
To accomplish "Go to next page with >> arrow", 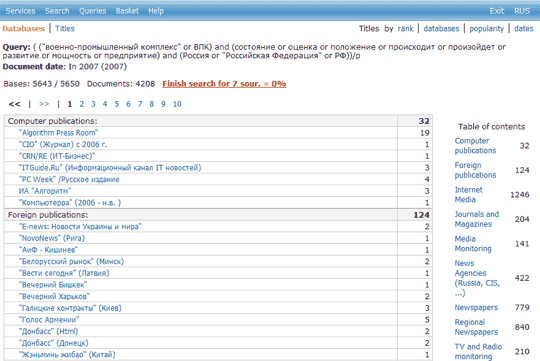I will click(44, 104).
